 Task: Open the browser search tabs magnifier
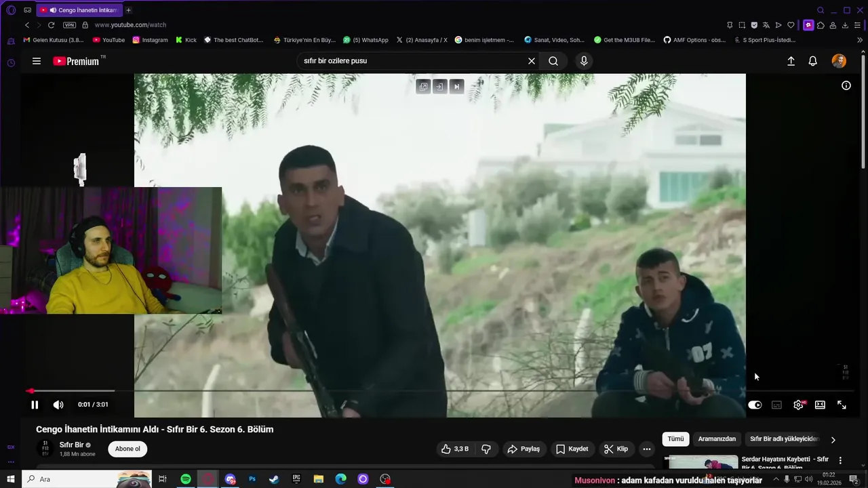click(x=821, y=10)
